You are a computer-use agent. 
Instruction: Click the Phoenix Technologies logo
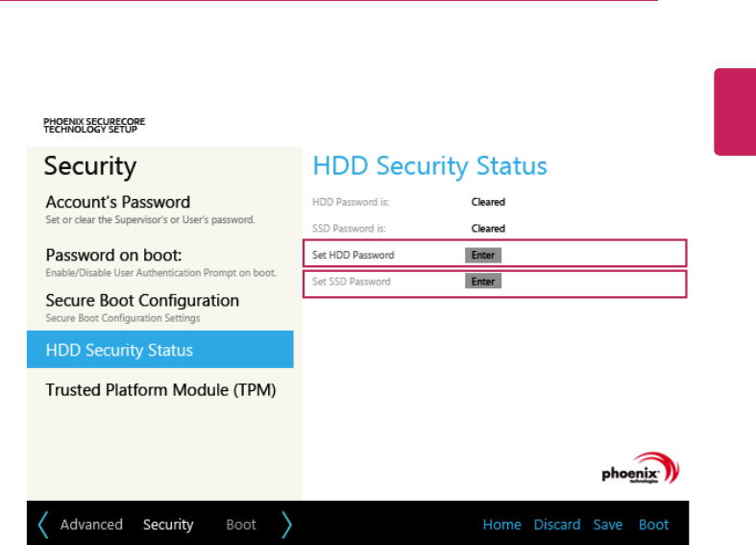[640, 470]
